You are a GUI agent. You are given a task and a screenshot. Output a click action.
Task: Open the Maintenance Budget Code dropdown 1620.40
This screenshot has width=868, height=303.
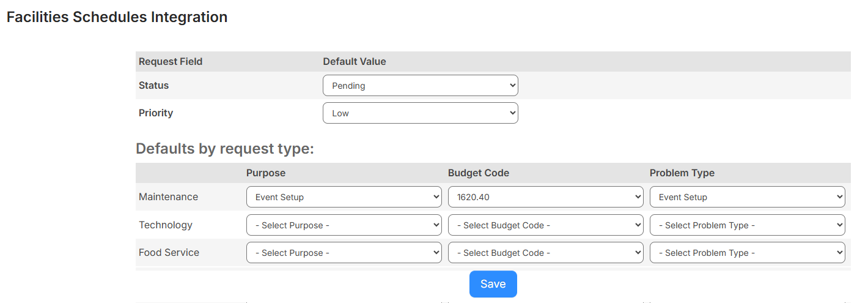545,197
